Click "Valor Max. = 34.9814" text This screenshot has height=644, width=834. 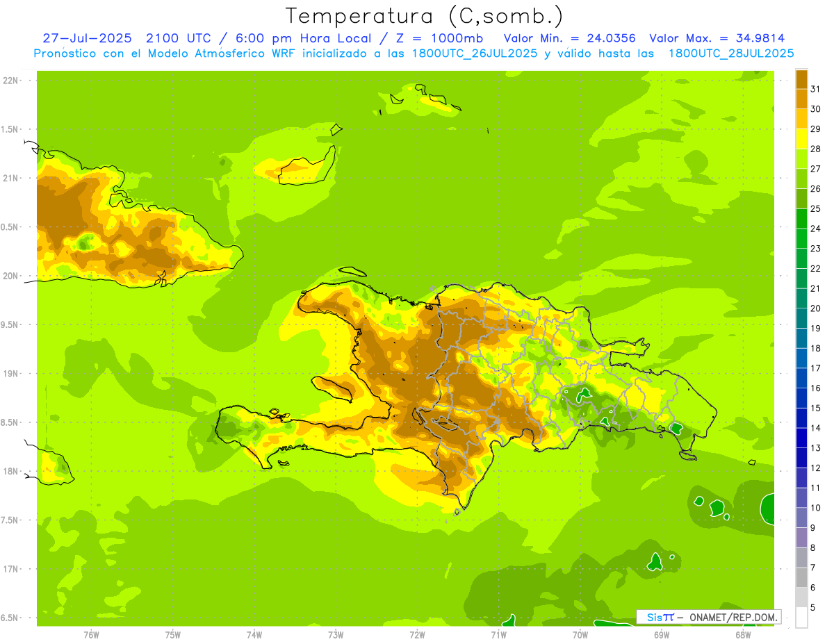coord(717,38)
